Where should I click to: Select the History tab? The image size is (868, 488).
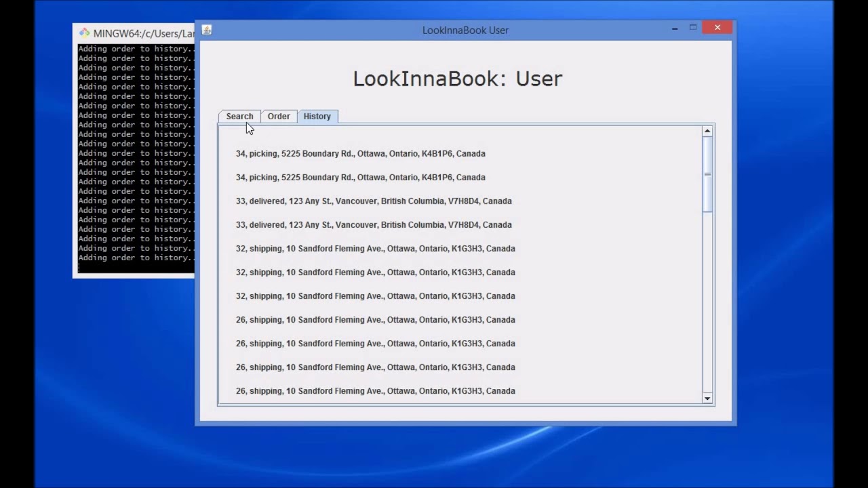317,117
